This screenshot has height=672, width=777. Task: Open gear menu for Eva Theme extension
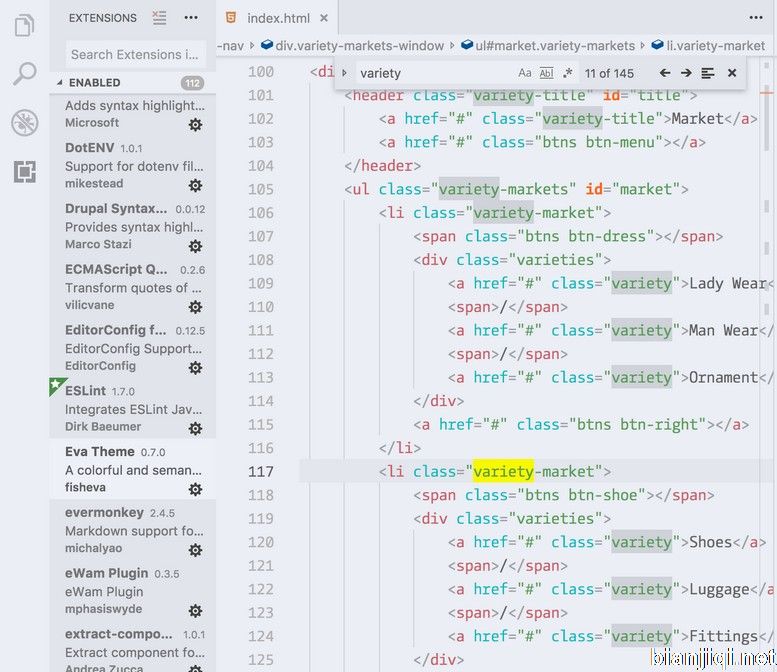coord(195,490)
